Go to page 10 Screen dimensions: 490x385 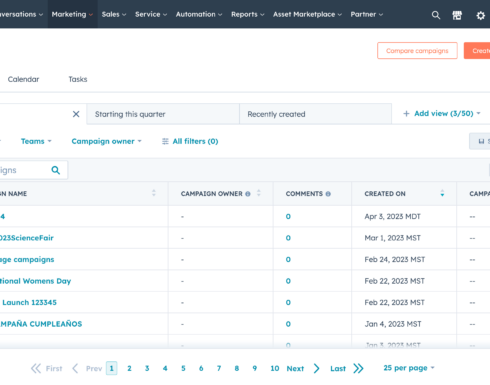coord(275,368)
